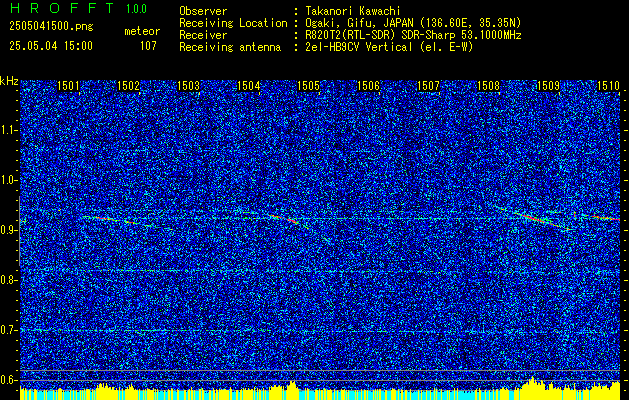Screen dimensions: 629x400
Task: Select the receiver text R820T2(RTL-SDR) SDR-Sharp 53.1000MHz
Action: (x=413, y=35)
